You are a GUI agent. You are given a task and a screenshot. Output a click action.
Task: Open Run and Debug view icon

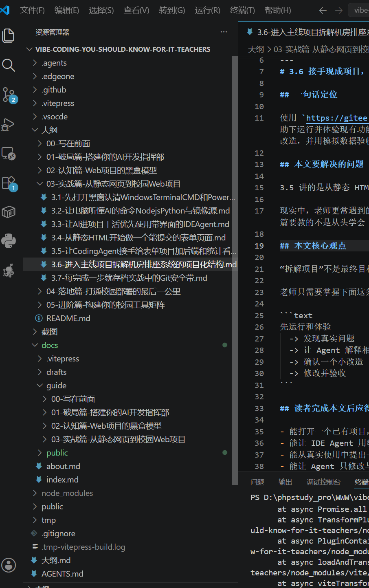(x=9, y=124)
